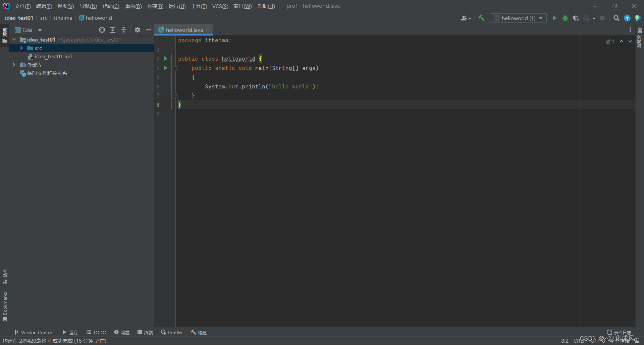The width and height of the screenshot is (644, 345).
Task: Go to previous highlighted problem arrow
Action: pos(622,41)
